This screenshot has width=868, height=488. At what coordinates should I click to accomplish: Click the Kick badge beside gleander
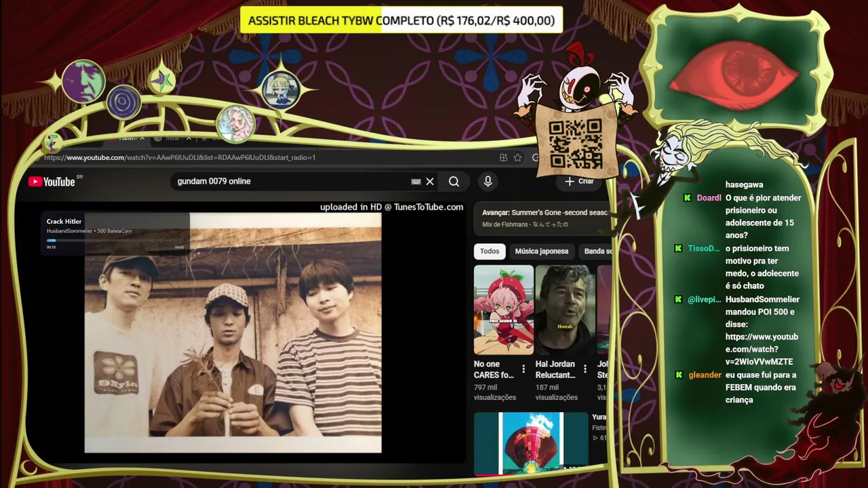678,375
